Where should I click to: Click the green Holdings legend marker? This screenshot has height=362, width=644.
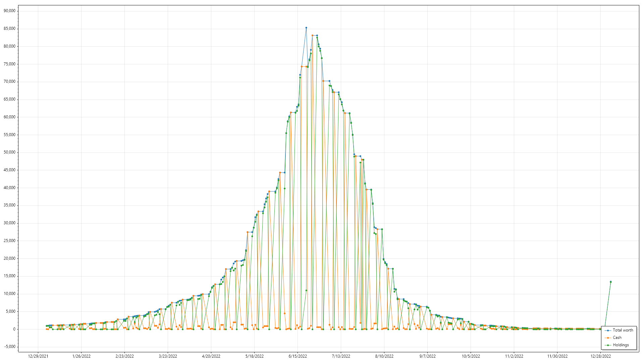click(608, 345)
